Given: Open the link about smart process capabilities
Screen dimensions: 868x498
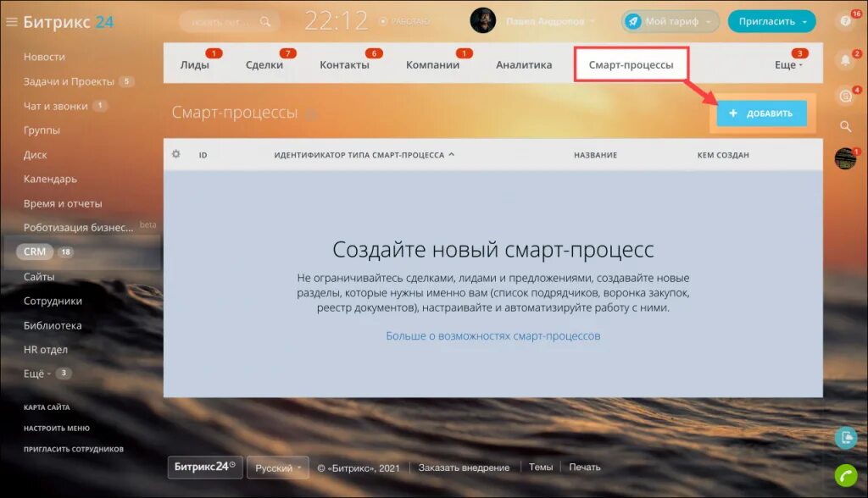Looking at the screenshot, I should 492,336.
